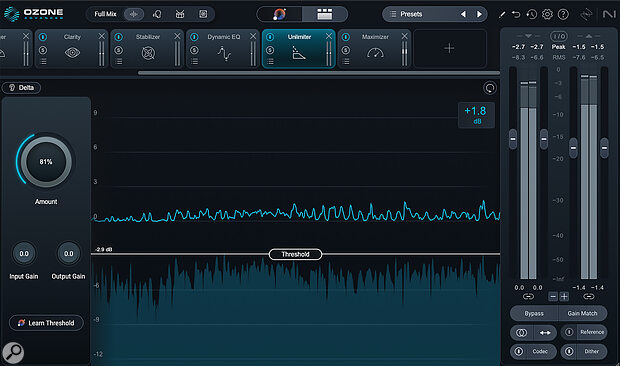Remove the Dynamic EQ module
620x366 pixels.
pos(253,36)
